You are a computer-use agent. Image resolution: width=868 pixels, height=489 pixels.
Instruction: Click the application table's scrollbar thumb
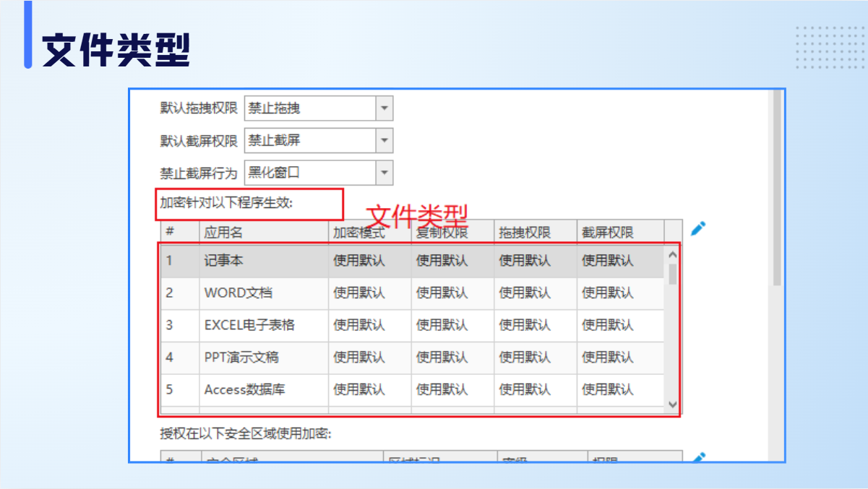[x=673, y=274]
